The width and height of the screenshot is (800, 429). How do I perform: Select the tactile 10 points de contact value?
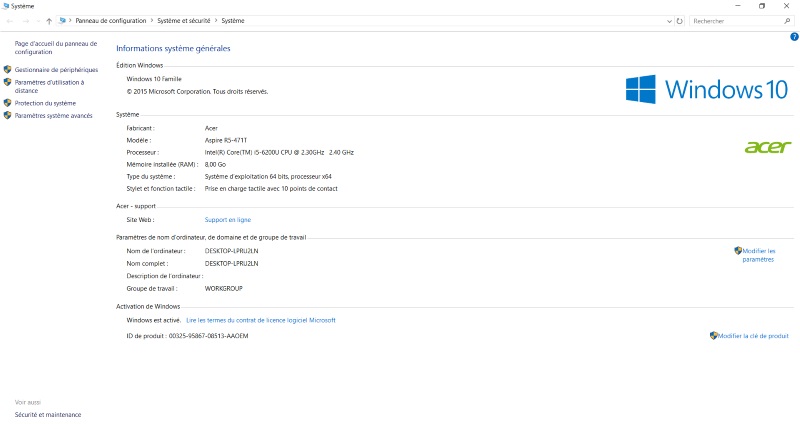[x=271, y=189]
